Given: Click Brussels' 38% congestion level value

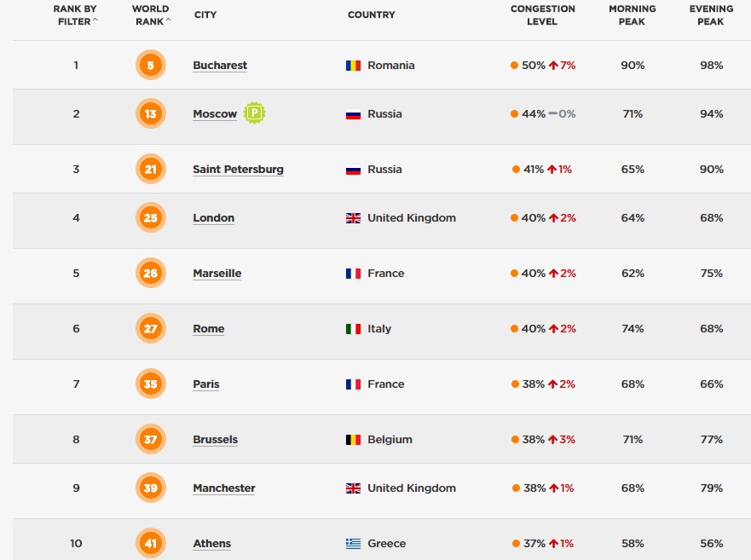Looking at the screenshot, I should point(533,440).
